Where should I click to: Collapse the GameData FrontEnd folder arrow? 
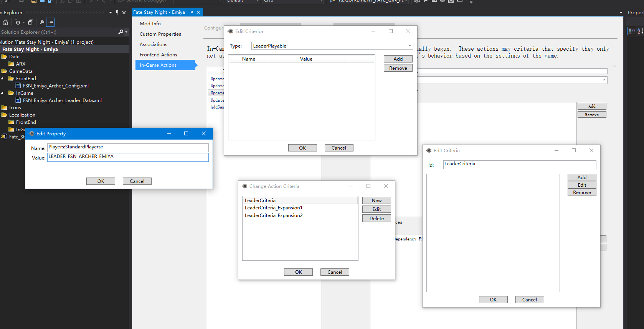[x=2, y=79]
